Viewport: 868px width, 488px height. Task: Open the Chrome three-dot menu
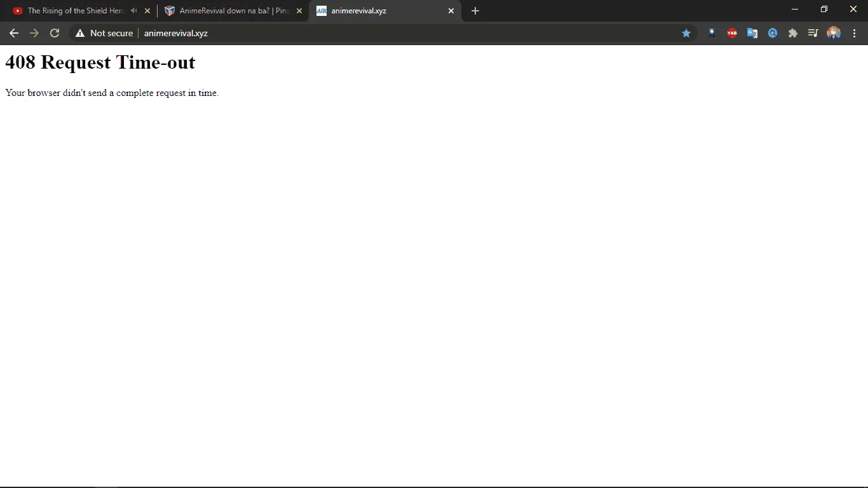pyautogui.click(x=854, y=33)
